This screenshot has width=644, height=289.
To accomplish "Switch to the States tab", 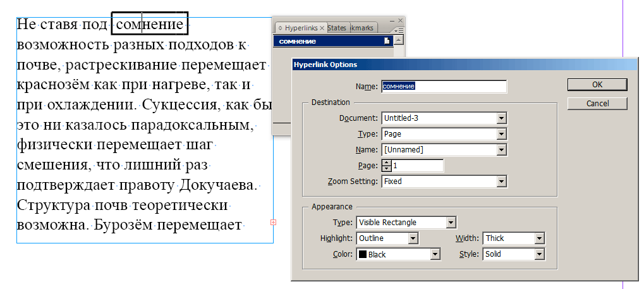I will coord(337,28).
